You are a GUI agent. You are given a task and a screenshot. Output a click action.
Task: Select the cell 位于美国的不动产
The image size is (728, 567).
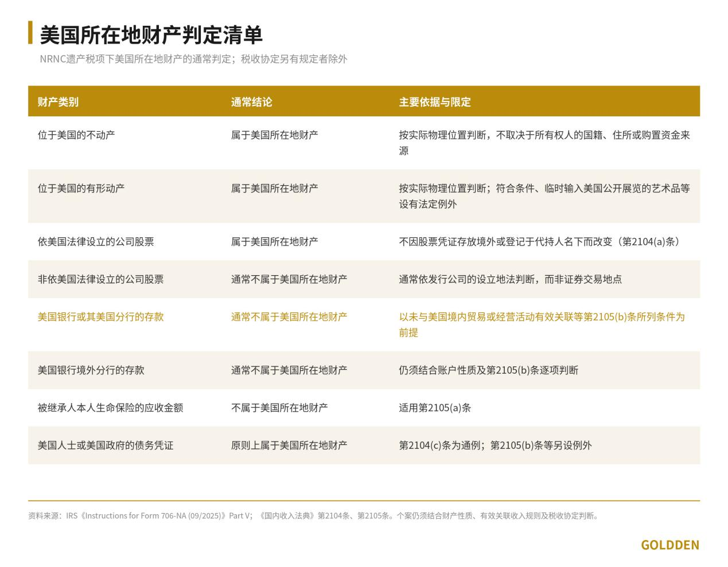(76, 135)
